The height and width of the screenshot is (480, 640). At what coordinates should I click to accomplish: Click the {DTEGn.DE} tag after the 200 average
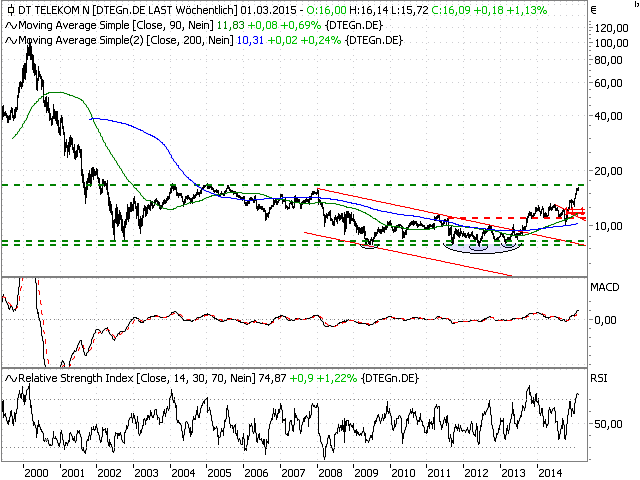tap(374, 40)
